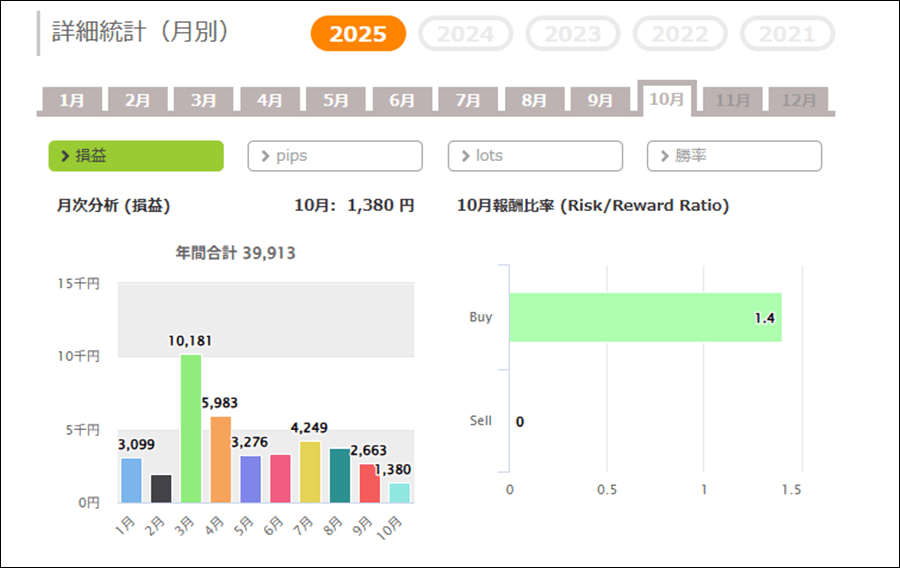Click the light green Buy ratio bar
The height and width of the screenshot is (568, 900).
645,318
